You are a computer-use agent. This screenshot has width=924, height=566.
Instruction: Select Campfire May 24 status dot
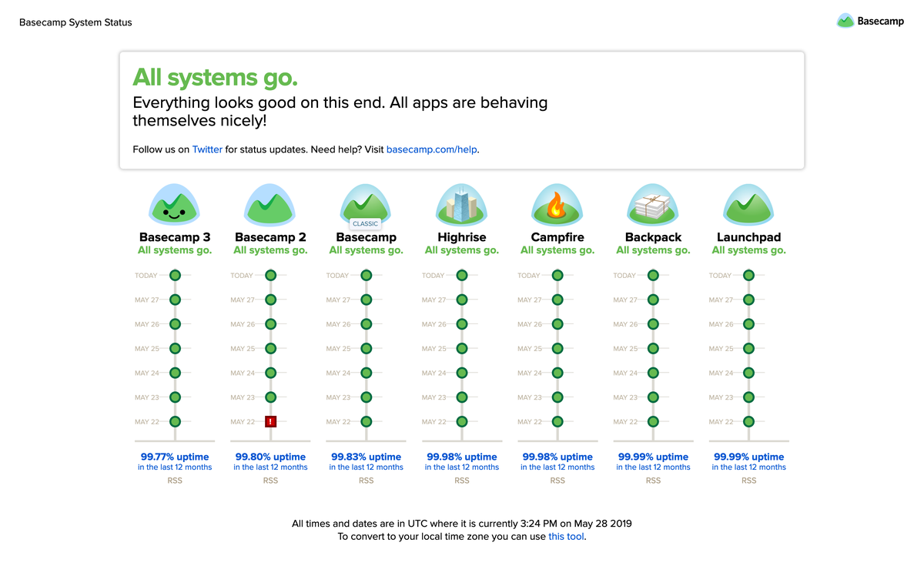[x=557, y=373]
